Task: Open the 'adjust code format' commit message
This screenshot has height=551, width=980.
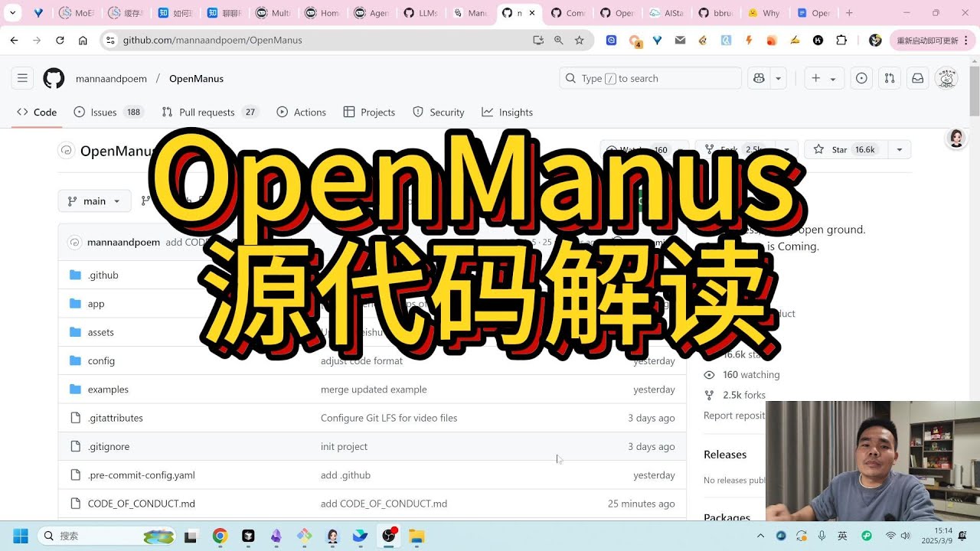Action: [361, 360]
